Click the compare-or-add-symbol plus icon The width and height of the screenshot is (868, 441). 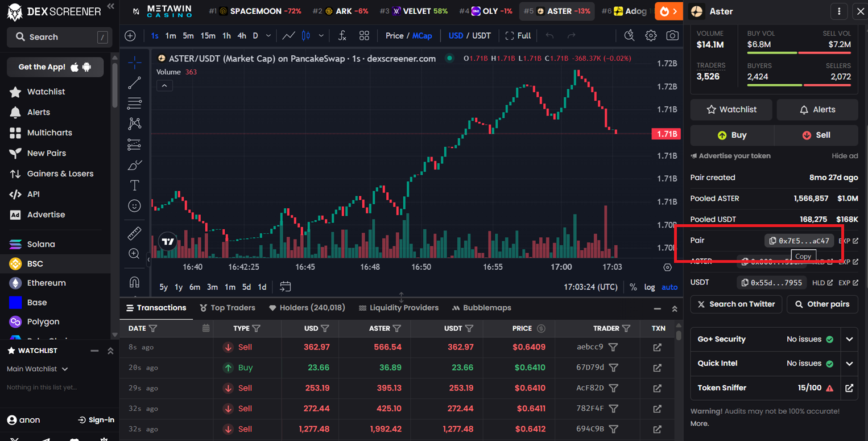(x=130, y=36)
